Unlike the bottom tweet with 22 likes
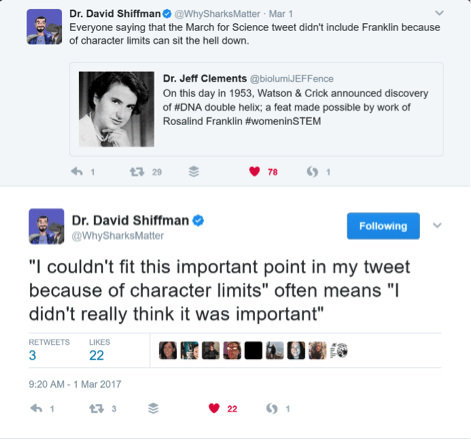 click(214, 408)
